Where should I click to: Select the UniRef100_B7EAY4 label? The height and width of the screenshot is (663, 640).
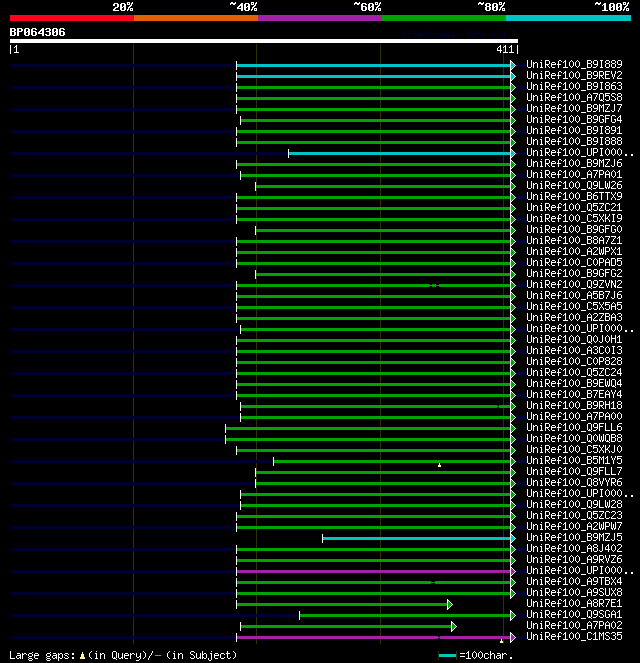574,394
